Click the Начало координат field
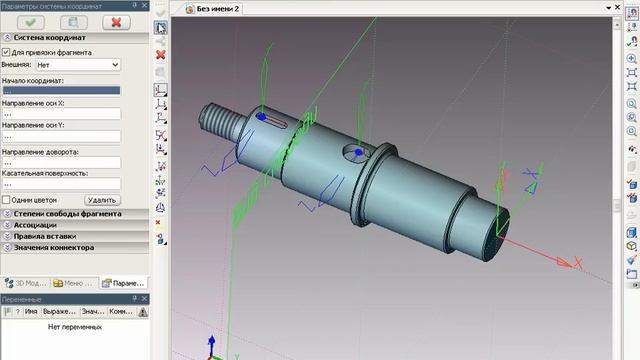The image size is (640, 360). [61, 91]
